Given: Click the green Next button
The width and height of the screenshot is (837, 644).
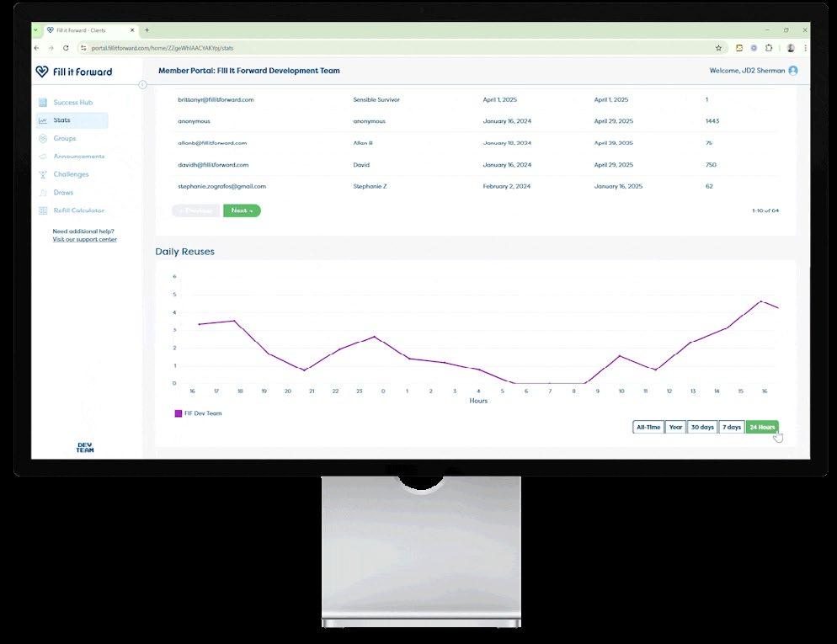Looking at the screenshot, I should point(242,210).
